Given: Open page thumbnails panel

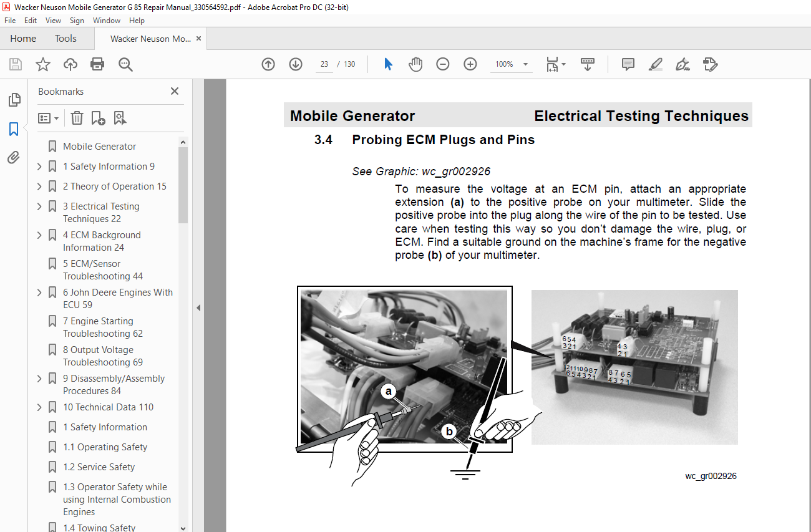Looking at the screenshot, I should tap(14, 100).
